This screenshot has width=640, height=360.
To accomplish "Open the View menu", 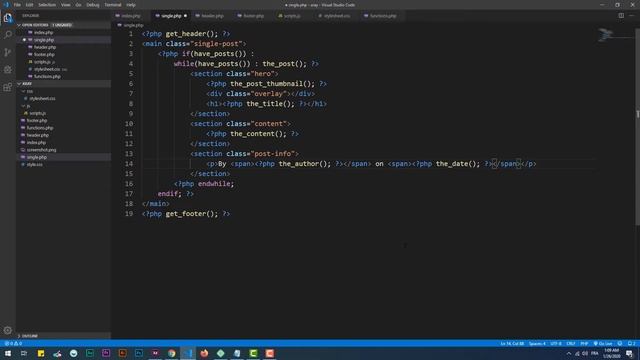I will pyautogui.click(x=66, y=5).
